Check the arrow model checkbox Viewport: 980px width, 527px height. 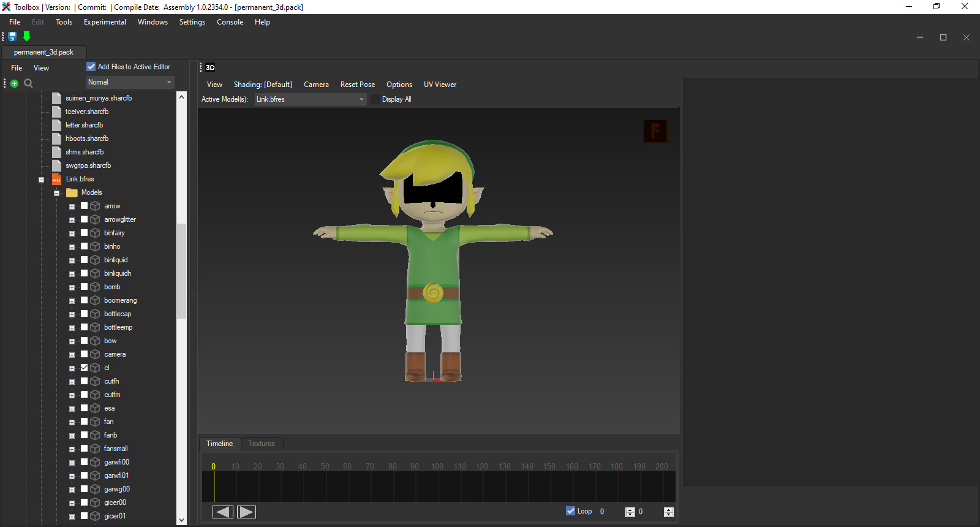click(x=85, y=206)
